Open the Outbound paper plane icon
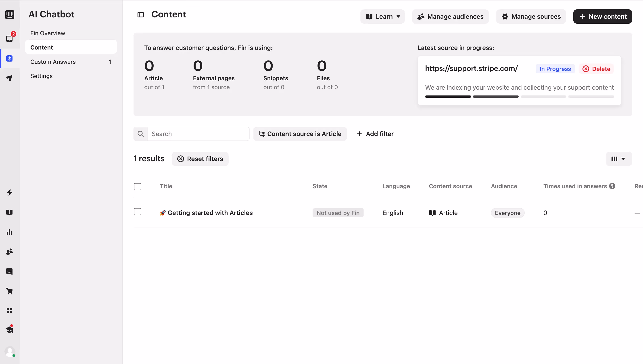The height and width of the screenshot is (364, 643). click(x=10, y=78)
